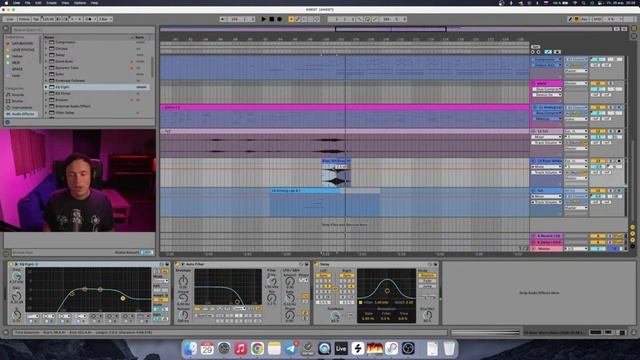Open Google Chrome from the Dock
This screenshot has height=360, width=640.
(x=257, y=349)
